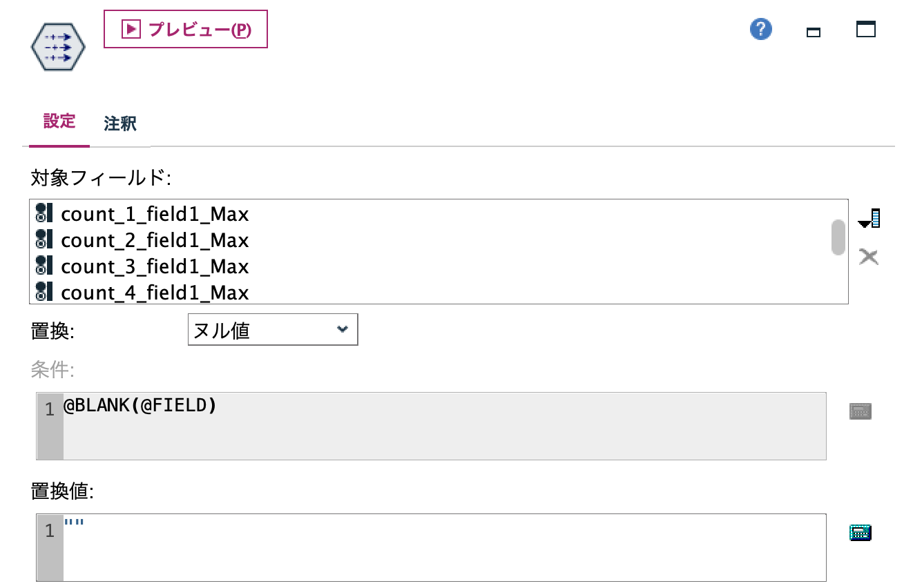
Task: Click the help question mark icon
Action: [760, 29]
